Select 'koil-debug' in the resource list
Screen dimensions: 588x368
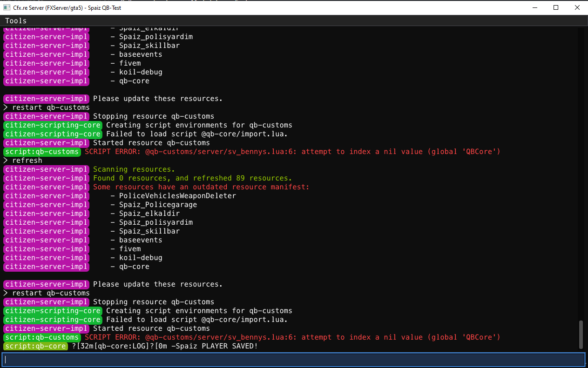(141, 257)
